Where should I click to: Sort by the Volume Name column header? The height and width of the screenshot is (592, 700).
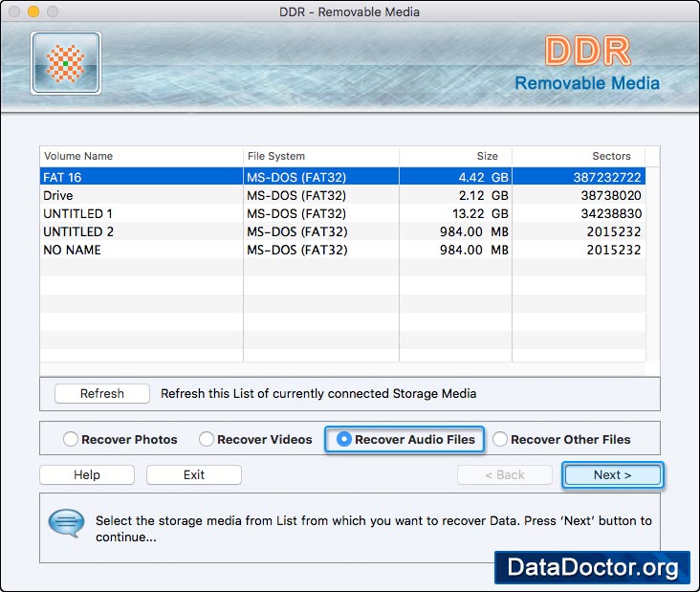point(142,156)
